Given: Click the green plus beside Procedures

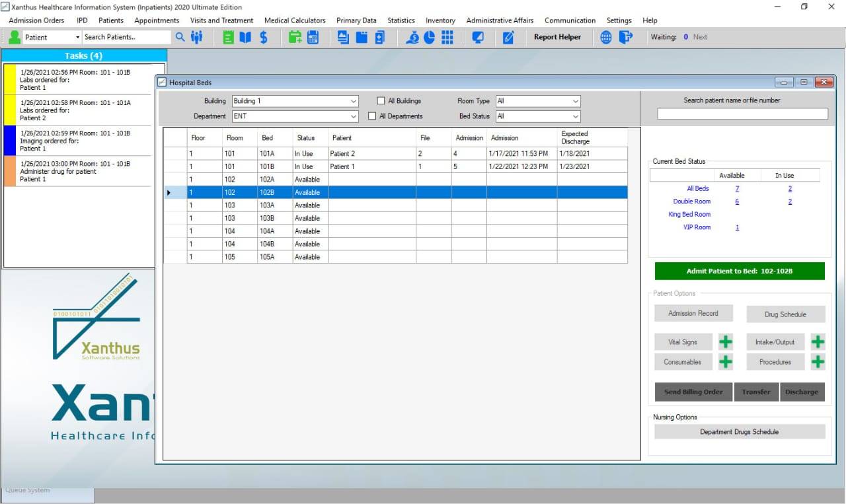Looking at the screenshot, I should 818,361.
